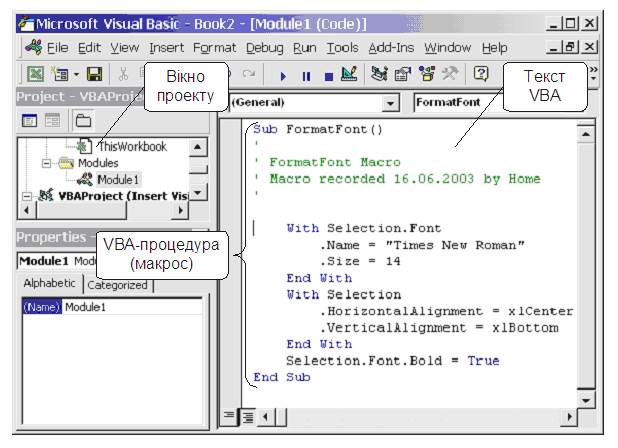Click the project tree horizontal scrollbar thumb
The height and width of the screenshot is (448, 618).
pyautogui.click(x=81, y=210)
